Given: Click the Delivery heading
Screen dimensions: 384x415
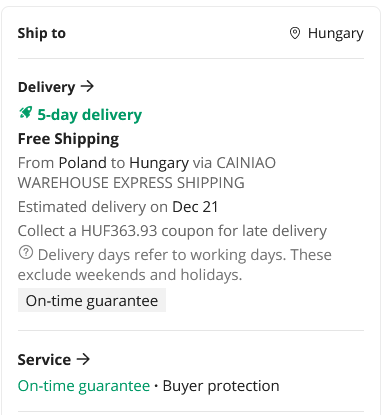Looking at the screenshot, I should (46, 87).
